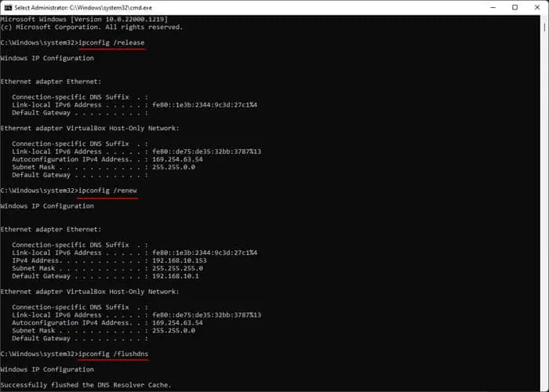549x392 pixels.
Task: Close the Command Prompt window
Action: pos(537,7)
